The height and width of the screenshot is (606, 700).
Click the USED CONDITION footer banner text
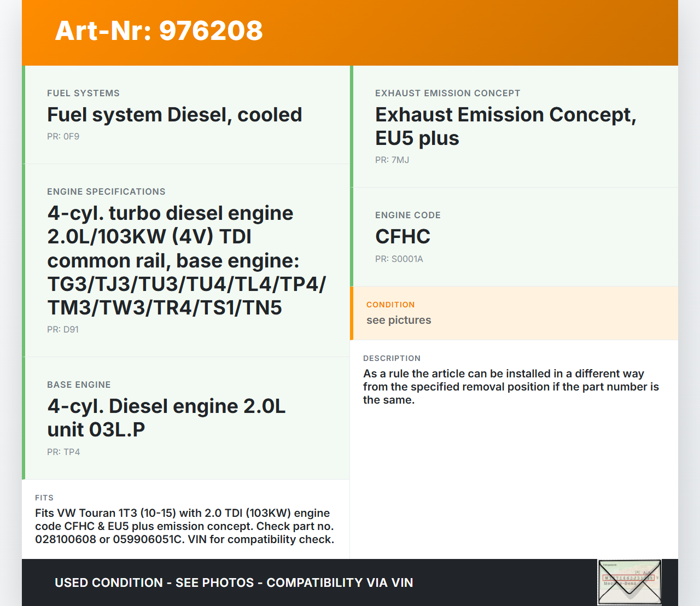tap(234, 583)
